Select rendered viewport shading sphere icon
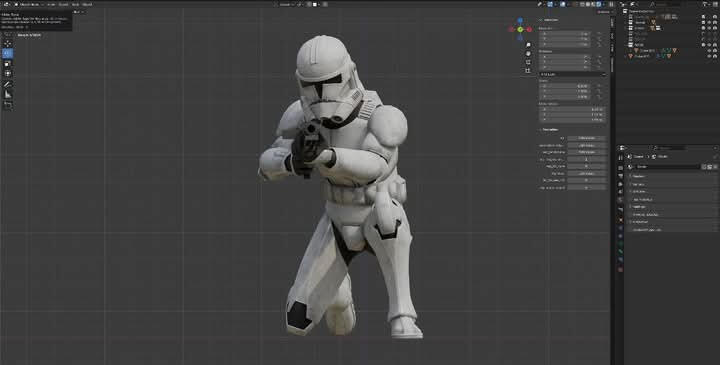 [x=598, y=5]
